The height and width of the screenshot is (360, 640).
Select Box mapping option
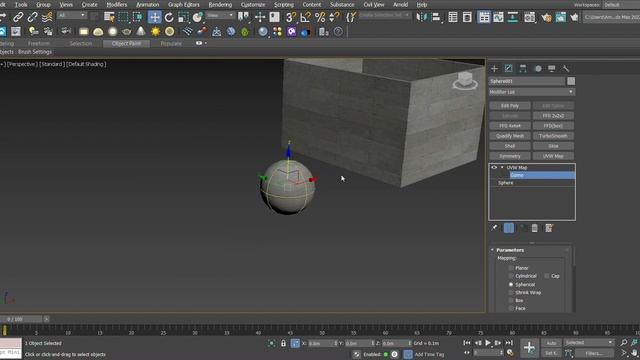(511, 300)
